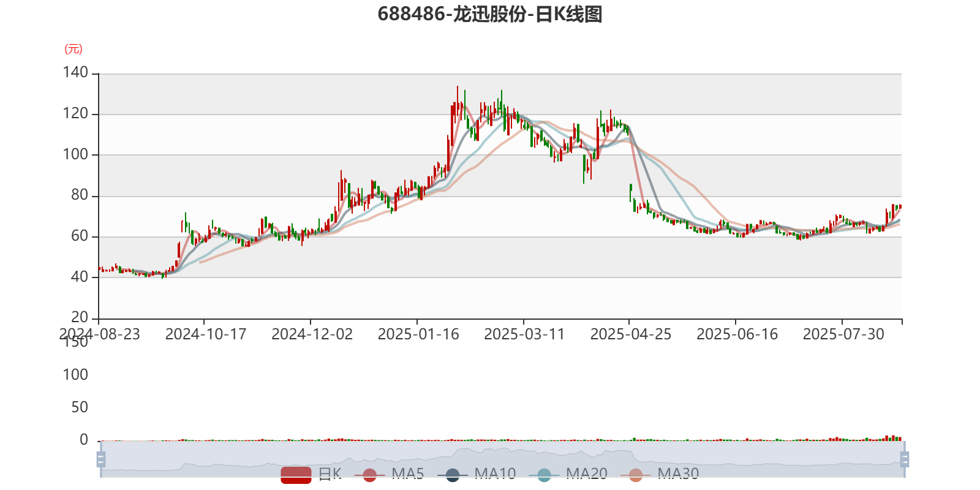980x490 pixels.
Task: Click the 2025-04-25 date axis label
Action: pos(631,334)
